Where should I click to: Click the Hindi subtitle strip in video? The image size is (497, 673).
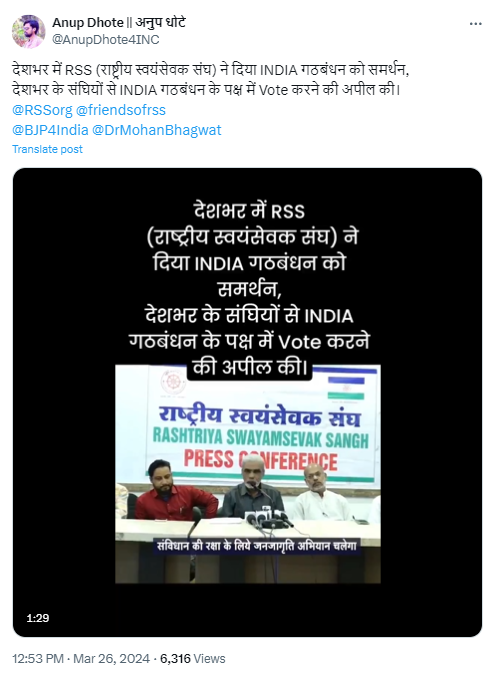(257, 546)
